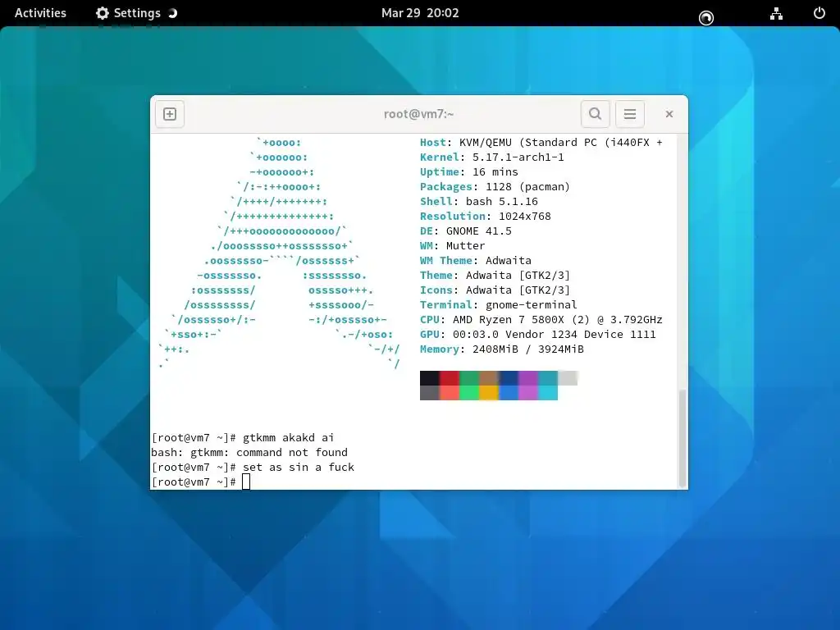840x630 pixels.
Task: Click the purple color block in neofetch
Action: click(x=528, y=377)
